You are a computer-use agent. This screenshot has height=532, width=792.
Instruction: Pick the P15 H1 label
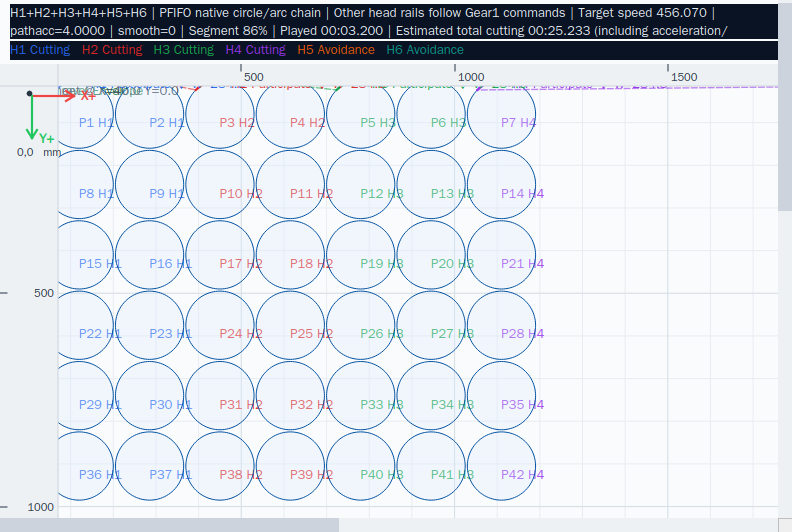click(100, 264)
